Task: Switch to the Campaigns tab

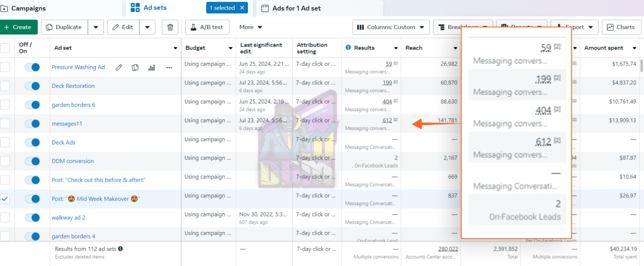Action: [28, 8]
